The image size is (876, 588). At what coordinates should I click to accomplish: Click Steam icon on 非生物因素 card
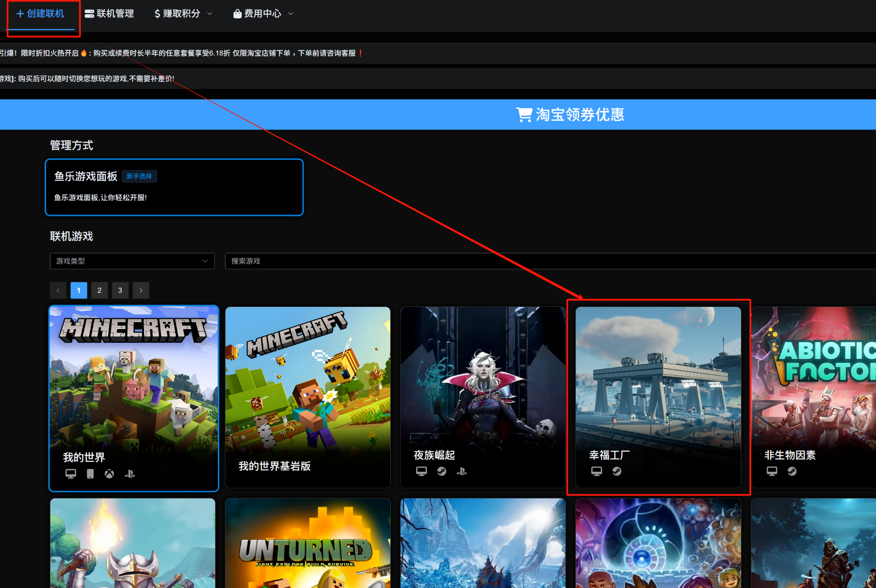click(x=792, y=471)
